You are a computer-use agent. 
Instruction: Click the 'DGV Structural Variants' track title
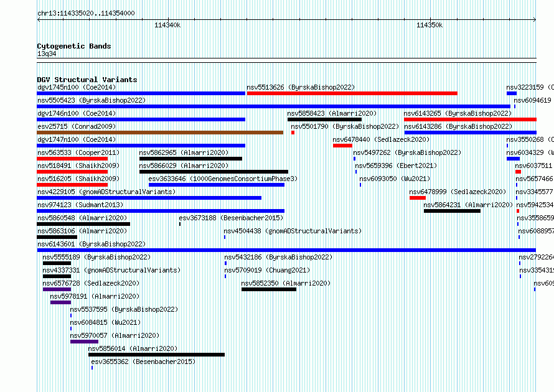(x=87, y=80)
